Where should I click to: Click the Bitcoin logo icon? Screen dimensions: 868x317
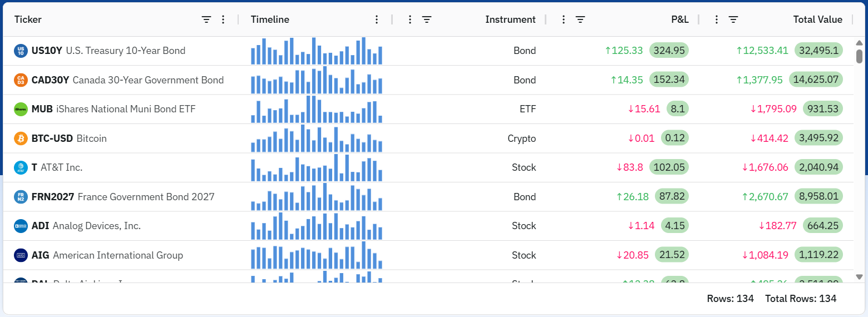[21, 138]
